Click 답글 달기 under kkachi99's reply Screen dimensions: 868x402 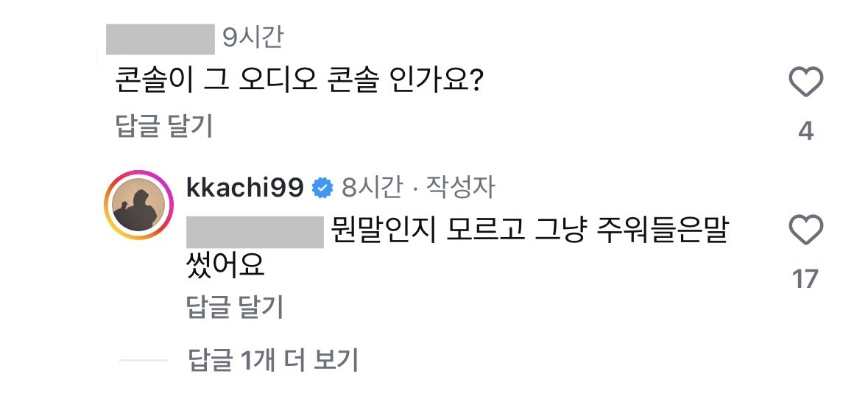pyautogui.click(x=236, y=307)
